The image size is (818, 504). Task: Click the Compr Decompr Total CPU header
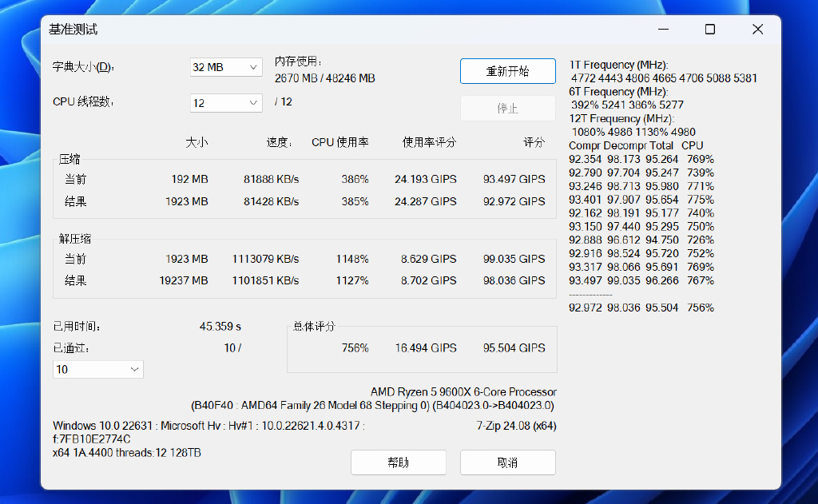pos(637,145)
